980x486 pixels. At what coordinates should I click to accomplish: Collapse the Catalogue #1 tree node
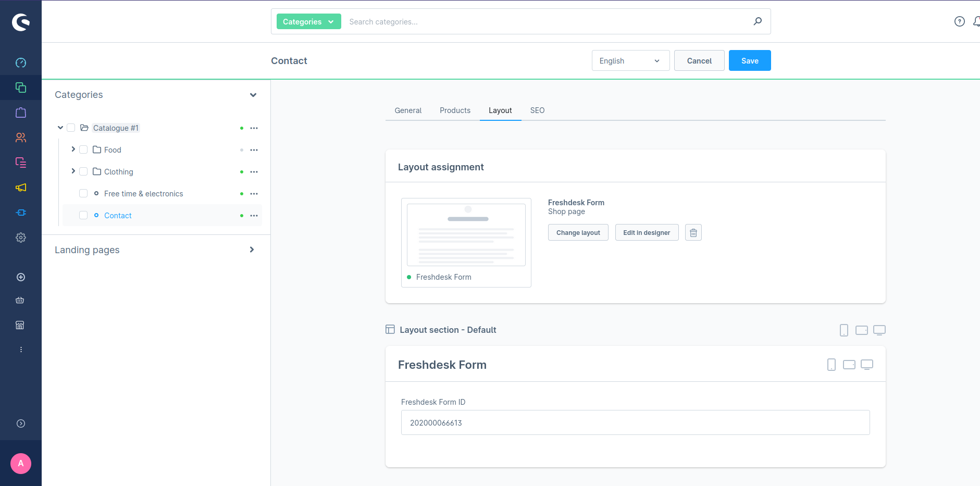(60, 128)
